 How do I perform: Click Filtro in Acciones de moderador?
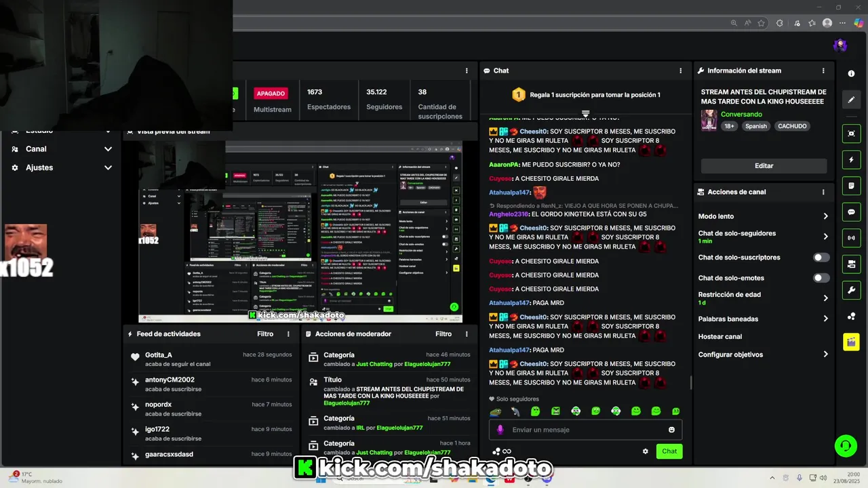(443, 334)
